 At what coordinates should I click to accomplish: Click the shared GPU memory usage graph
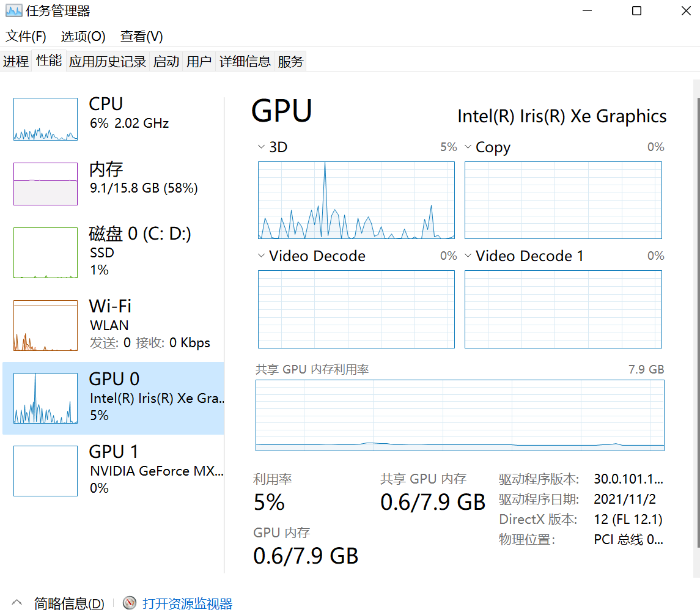[460, 416]
